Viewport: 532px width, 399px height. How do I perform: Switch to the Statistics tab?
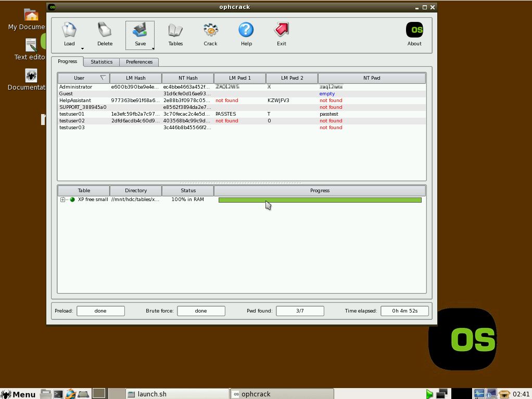(x=102, y=62)
